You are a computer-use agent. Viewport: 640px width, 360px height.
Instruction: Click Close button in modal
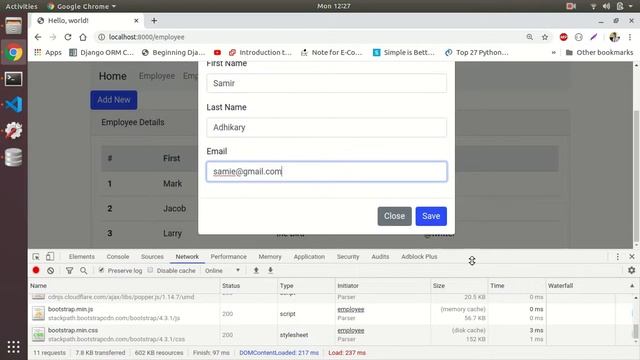click(394, 216)
